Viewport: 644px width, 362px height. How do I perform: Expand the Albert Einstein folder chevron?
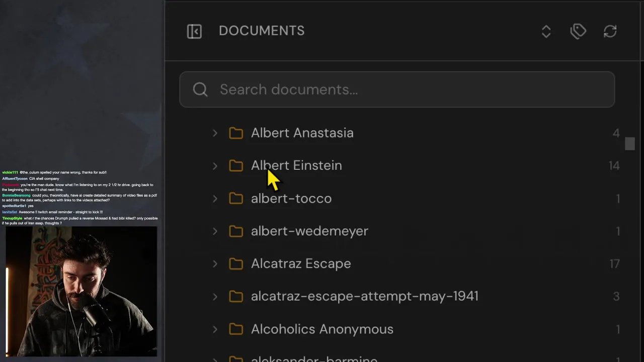click(215, 166)
